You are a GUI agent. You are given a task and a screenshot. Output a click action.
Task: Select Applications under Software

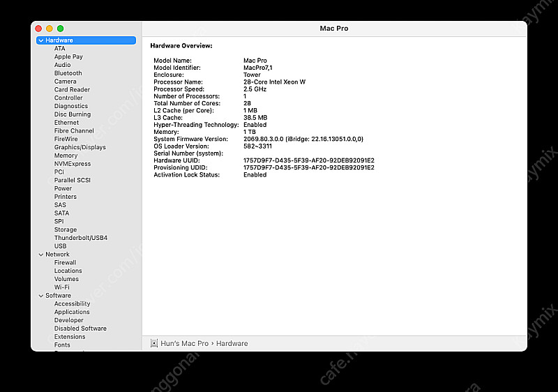click(72, 312)
